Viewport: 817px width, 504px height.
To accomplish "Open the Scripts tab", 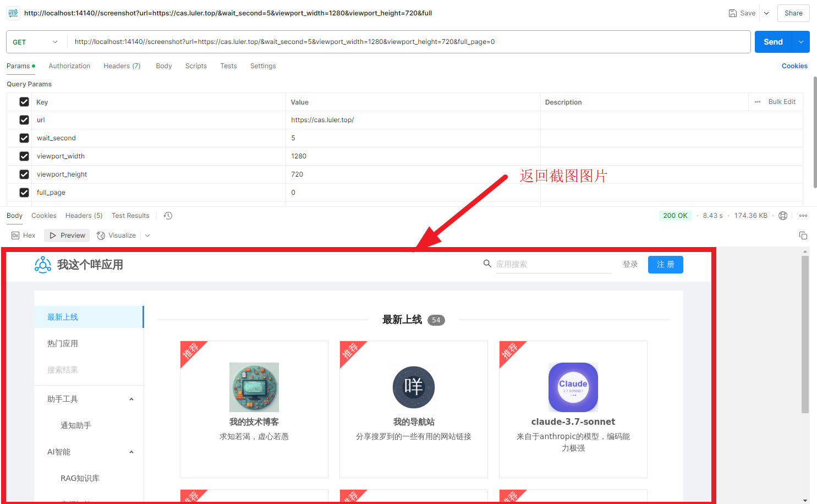I will pos(196,66).
